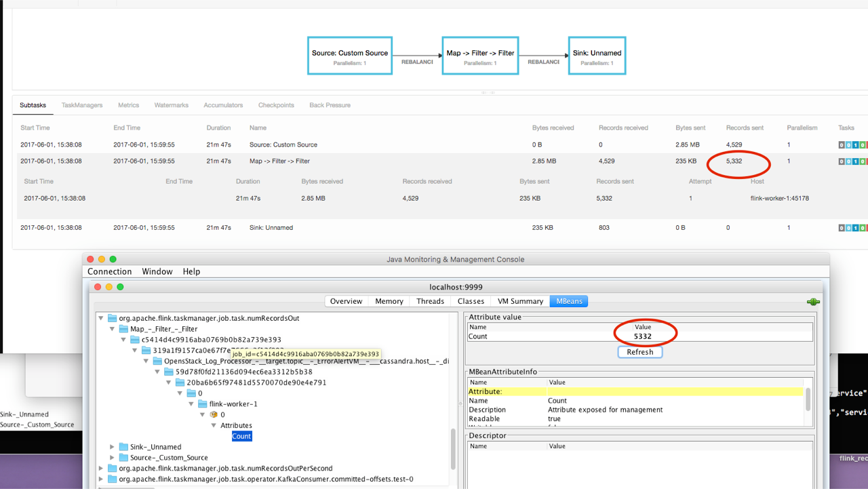The image size is (868, 489).
Task: Collapse the numRecordsOut root node
Action: 102,318
